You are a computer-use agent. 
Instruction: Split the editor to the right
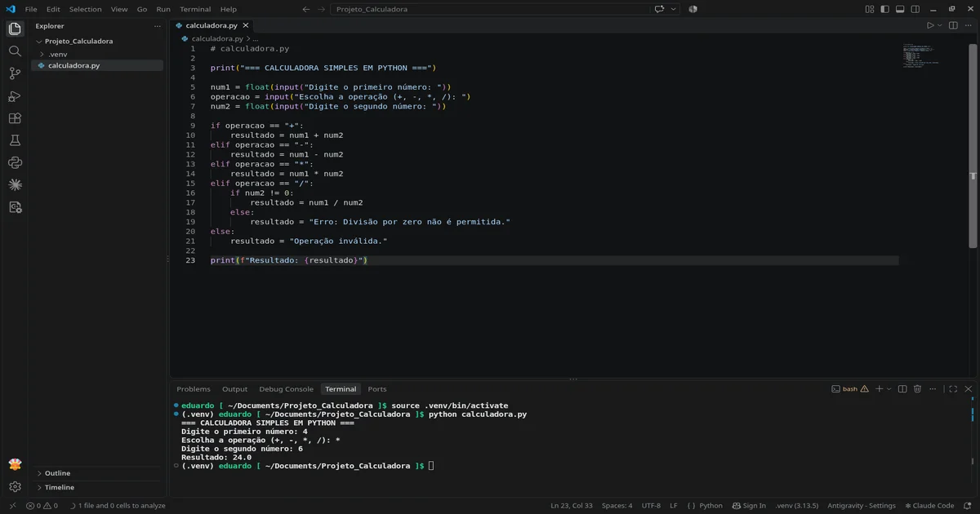[952, 25]
